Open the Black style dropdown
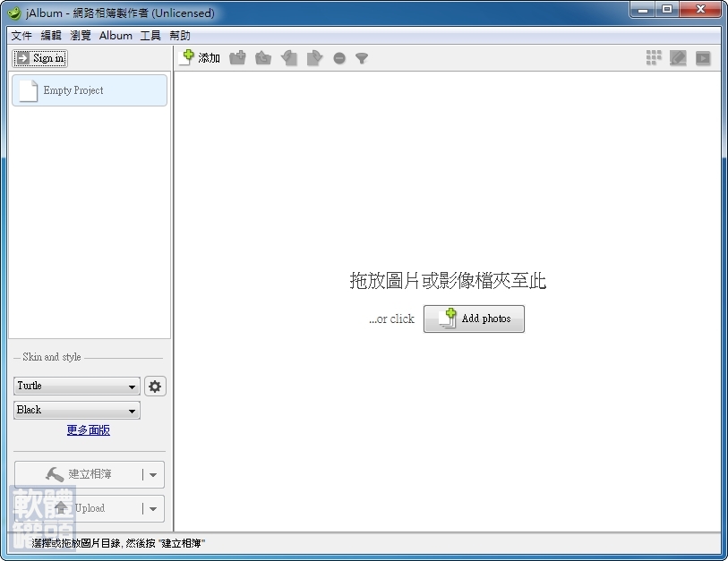The height and width of the screenshot is (561, 728). tap(77, 410)
